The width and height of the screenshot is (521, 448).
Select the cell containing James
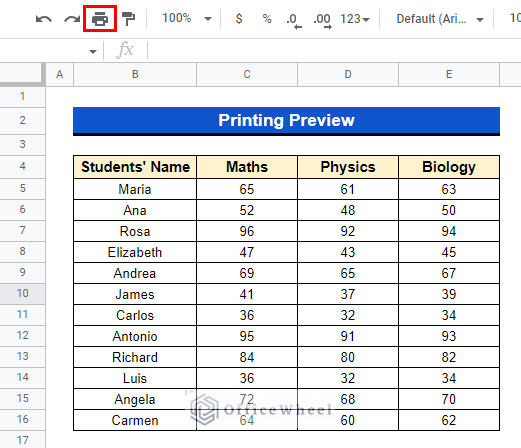click(x=135, y=294)
